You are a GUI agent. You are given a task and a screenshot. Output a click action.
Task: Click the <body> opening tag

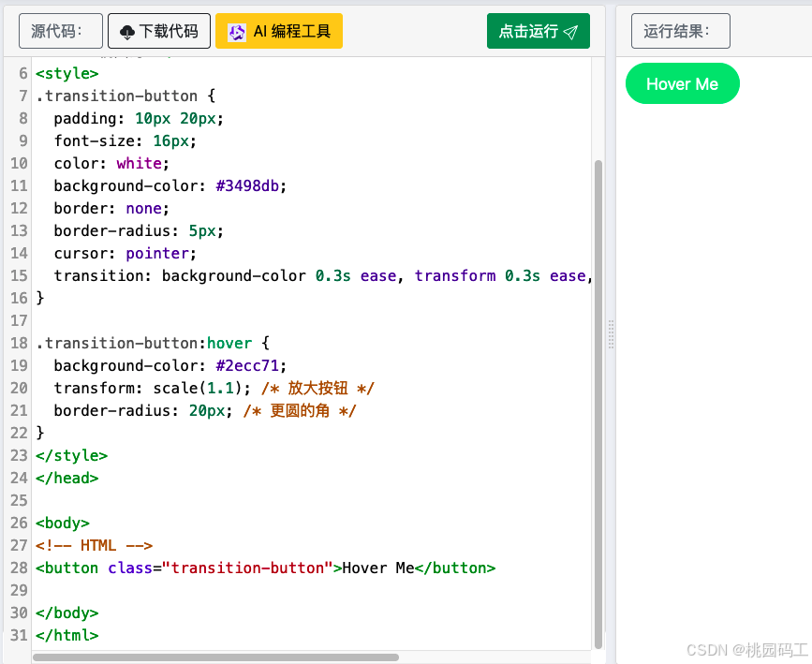[x=62, y=524]
